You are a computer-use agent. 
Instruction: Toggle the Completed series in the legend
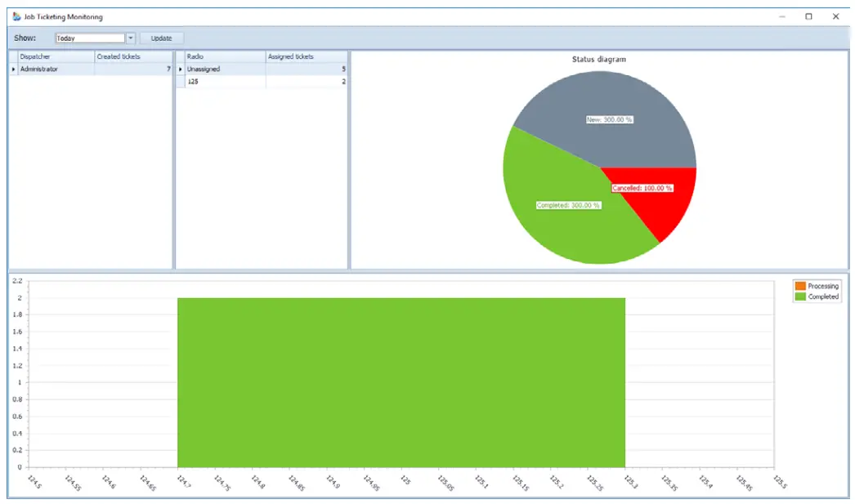point(818,297)
